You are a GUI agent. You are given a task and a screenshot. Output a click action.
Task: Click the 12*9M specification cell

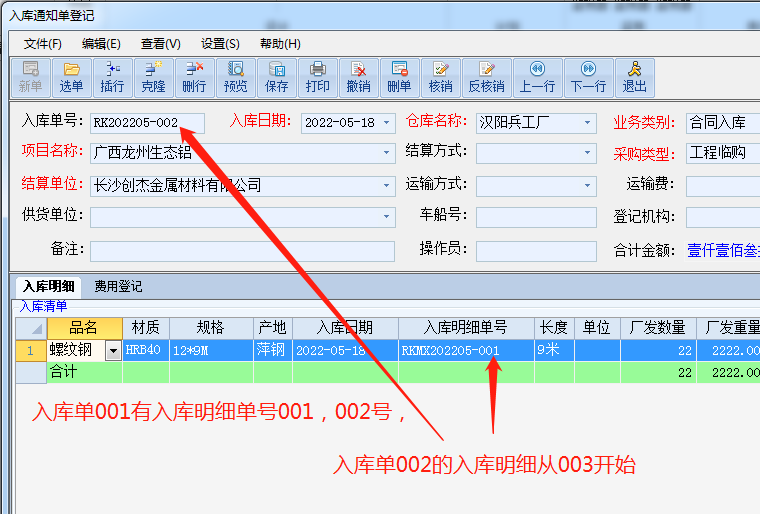pyautogui.click(x=211, y=351)
